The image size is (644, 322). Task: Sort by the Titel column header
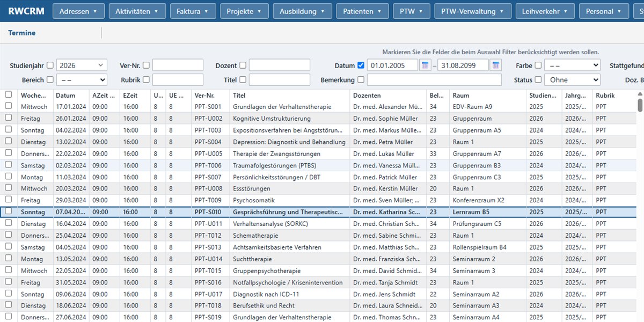click(x=290, y=95)
